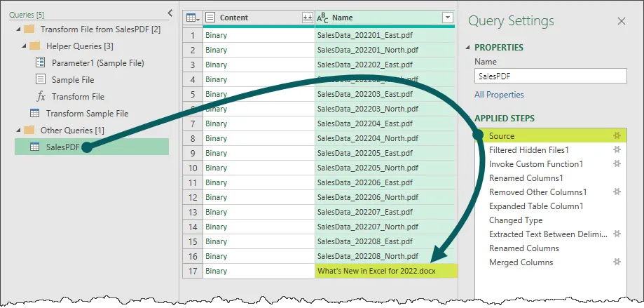Collapse the PROPERTIES section
The height and width of the screenshot is (308, 644).
[468, 48]
